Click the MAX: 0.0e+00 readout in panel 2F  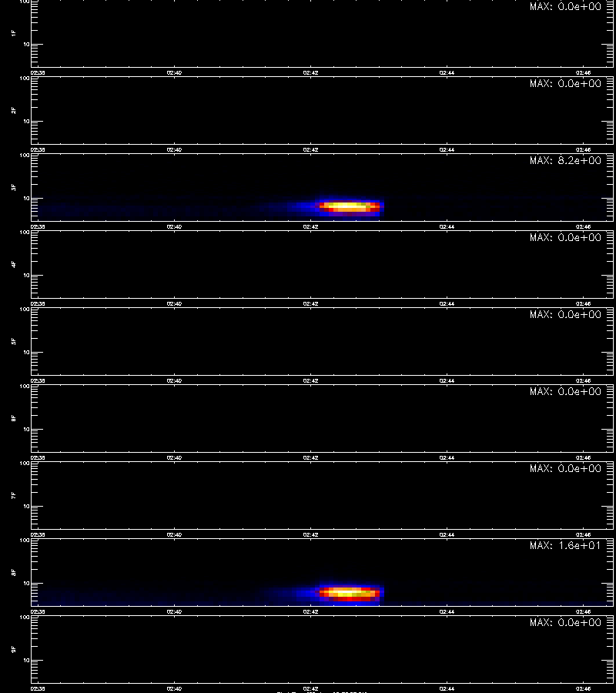pyautogui.click(x=565, y=83)
